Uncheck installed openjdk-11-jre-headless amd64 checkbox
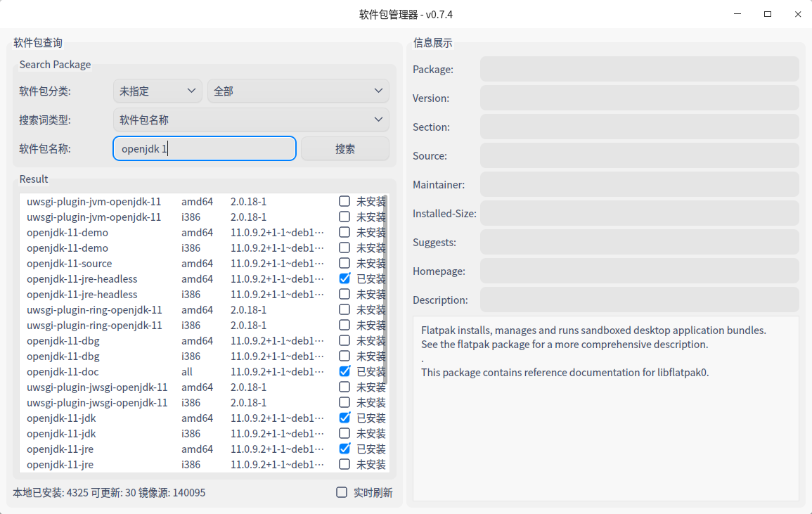 pyautogui.click(x=344, y=278)
